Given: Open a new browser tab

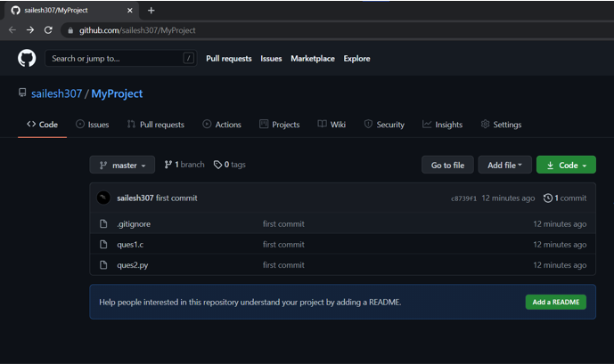Looking at the screenshot, I should click(x=151, y=11).
